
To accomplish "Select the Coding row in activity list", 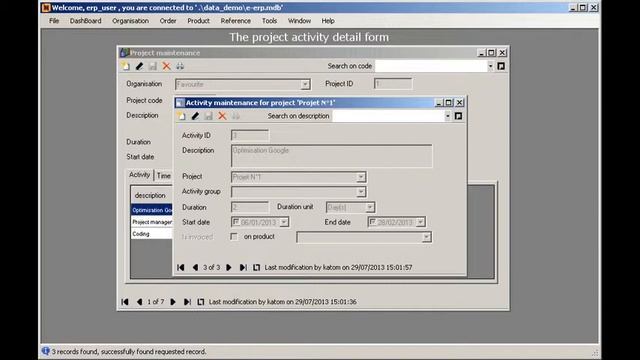I will (x=152, y=234).
